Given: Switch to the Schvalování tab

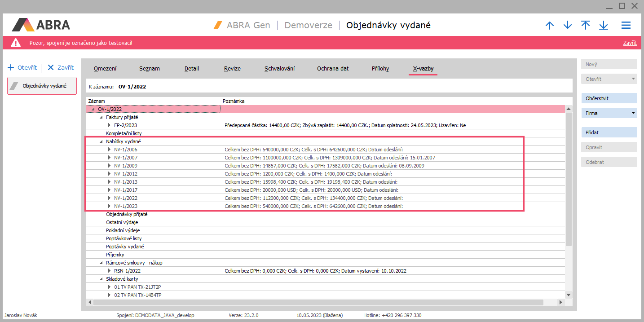Looking at the screenshot, I should coord(279,69).
